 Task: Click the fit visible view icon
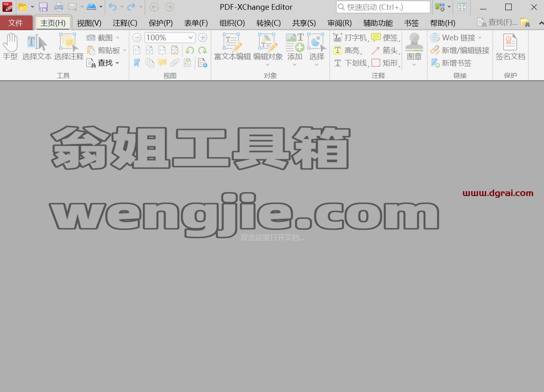175,50
